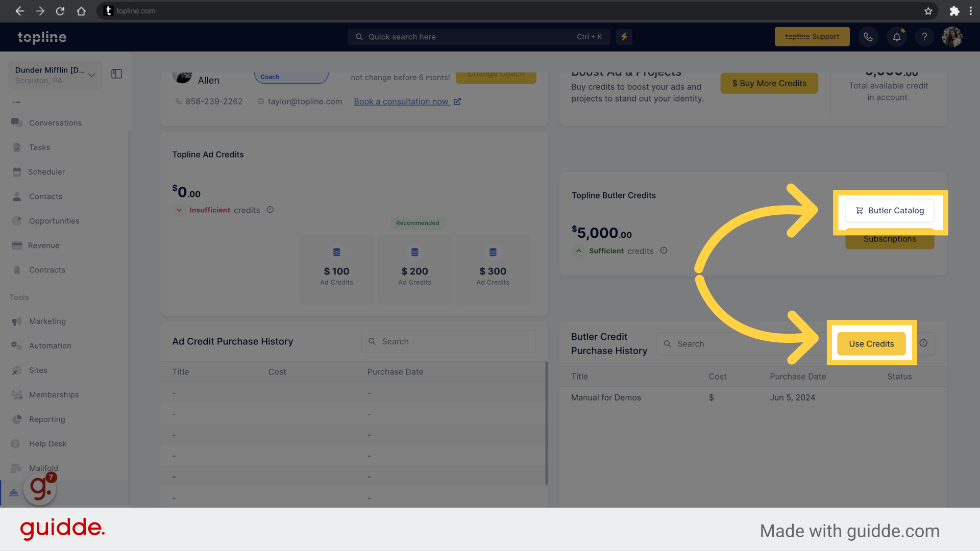Click the lightning bolt quick action icon
Screen dimensions: 980x551
625,36
